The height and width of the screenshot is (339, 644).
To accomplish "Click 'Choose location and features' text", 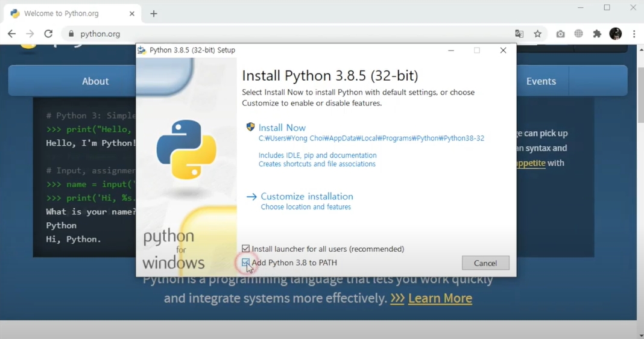I will [306, 207].
